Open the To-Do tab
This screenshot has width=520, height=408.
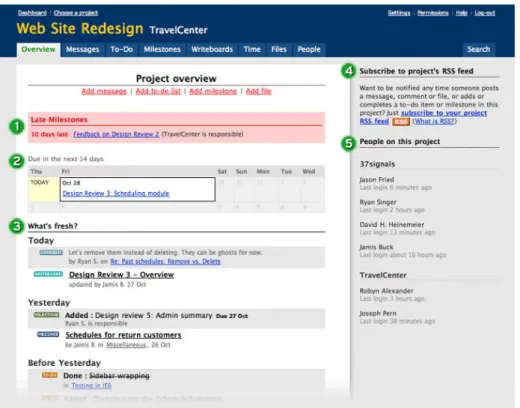122,50
